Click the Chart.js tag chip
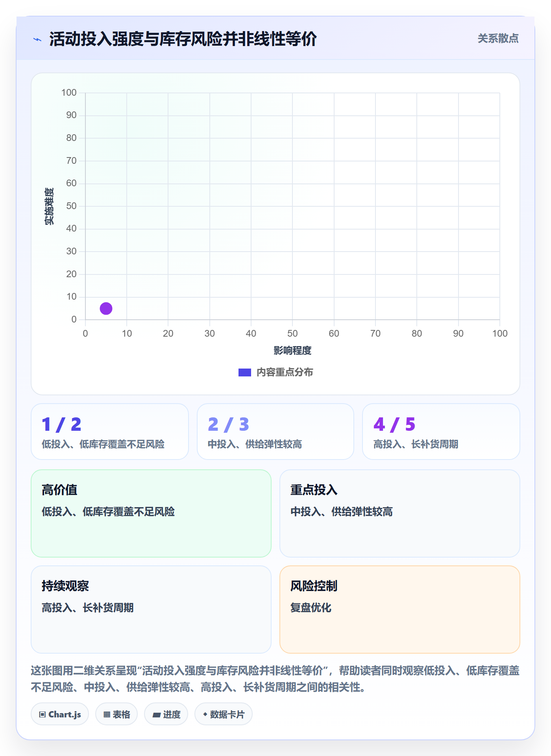The image size is (551, 756). 60,714
